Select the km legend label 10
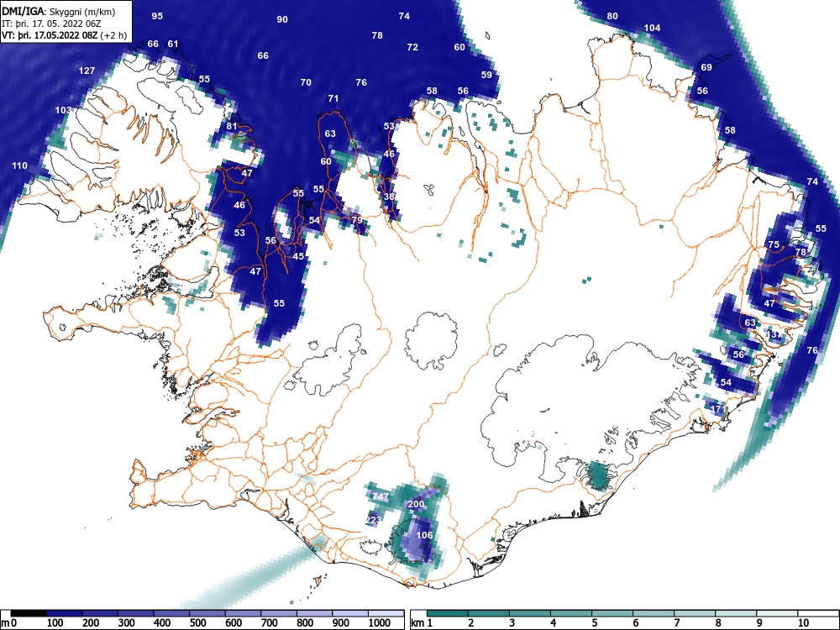Screen dimensions: 840x630 tap(804, 623)
